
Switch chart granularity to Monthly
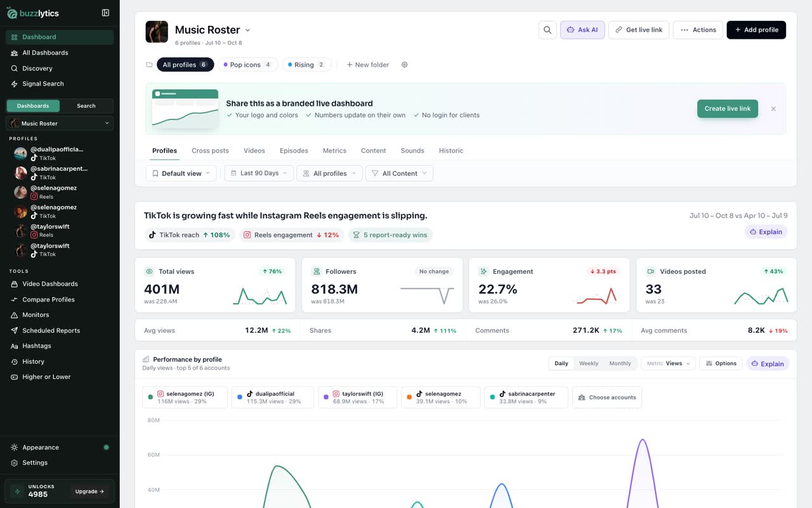[620, 363]
